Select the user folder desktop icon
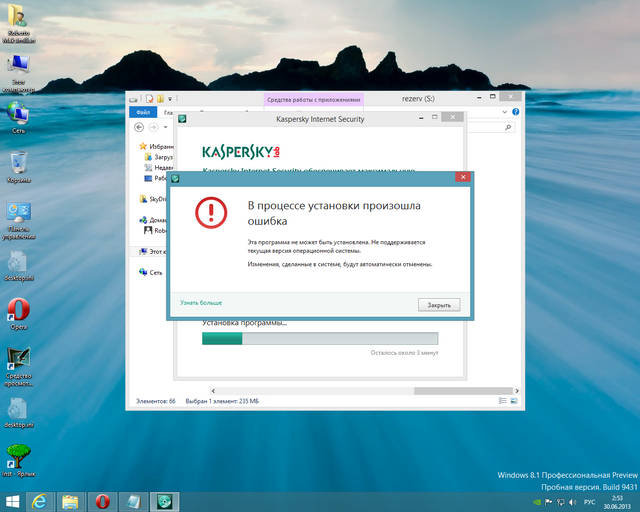 coord(18,22)
